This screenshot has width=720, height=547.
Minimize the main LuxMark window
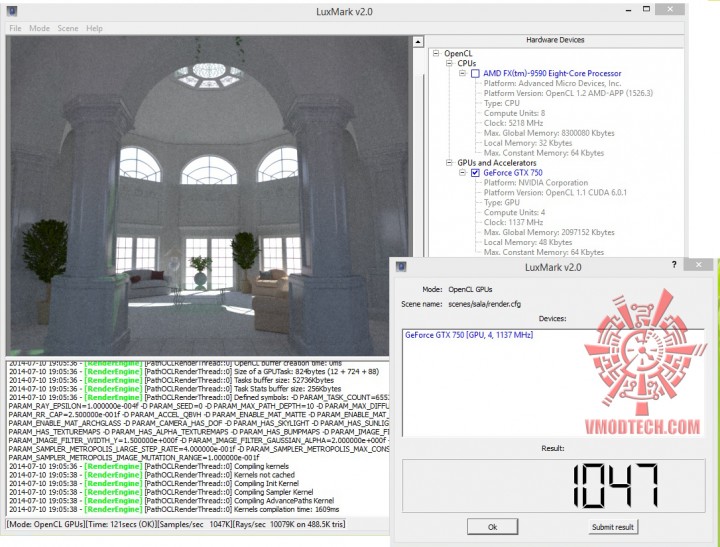pos(628,10)
